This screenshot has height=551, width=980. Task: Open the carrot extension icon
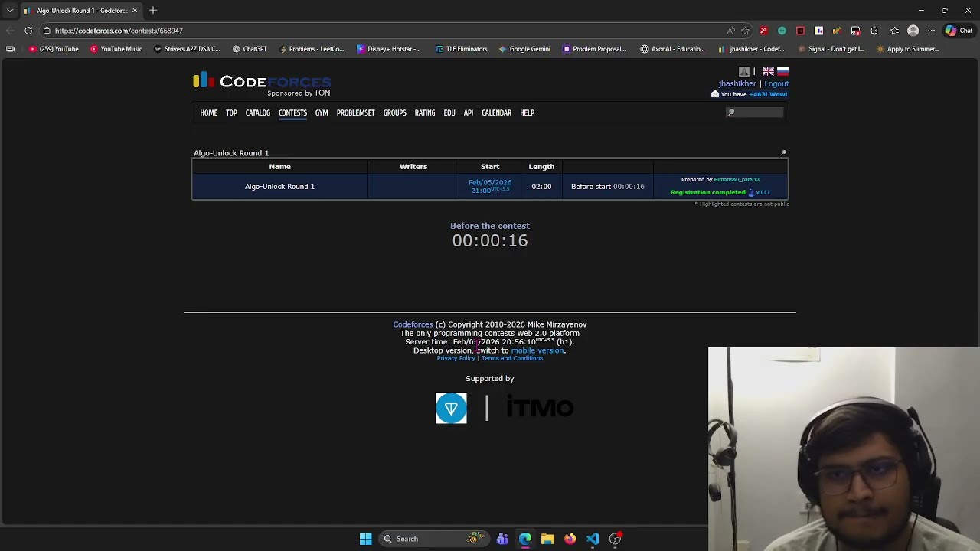tap(837, 31)
